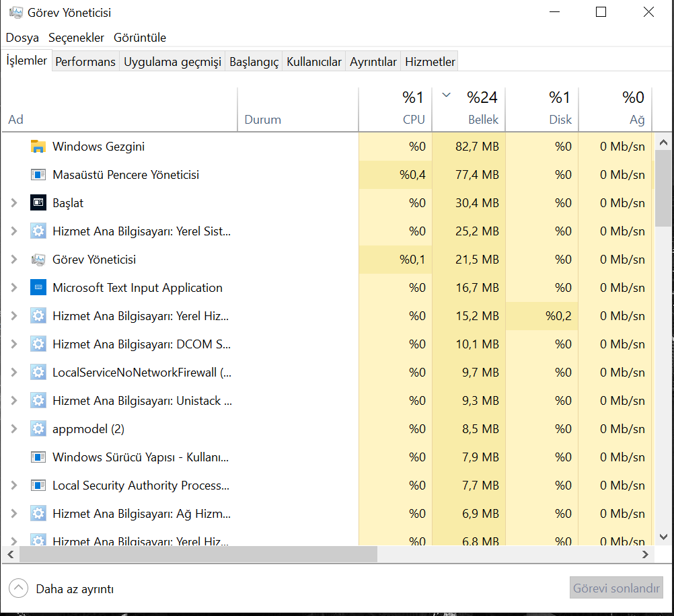674x616 pixels.
Task: Select the Windows Gezgini process name
Action: point(98,147)
